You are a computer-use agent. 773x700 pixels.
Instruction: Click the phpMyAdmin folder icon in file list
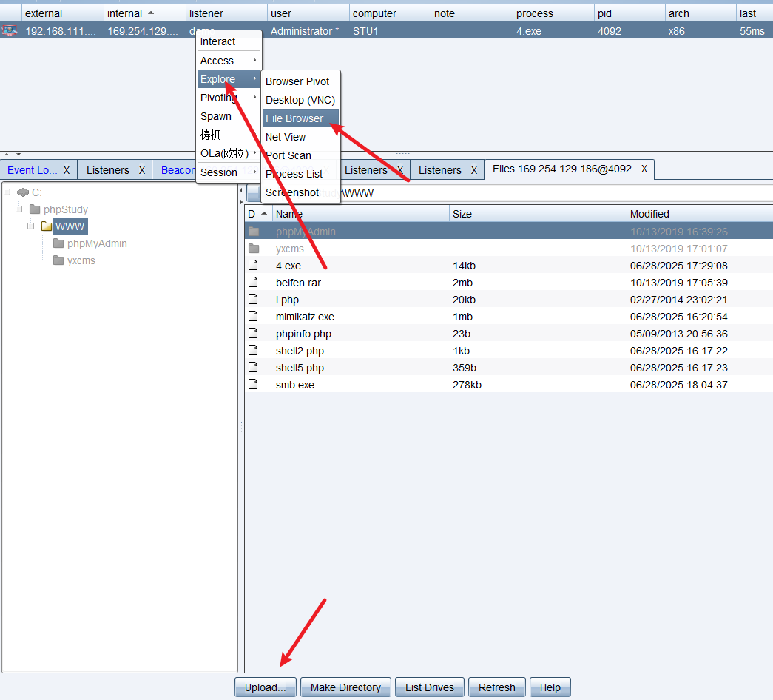254,232
